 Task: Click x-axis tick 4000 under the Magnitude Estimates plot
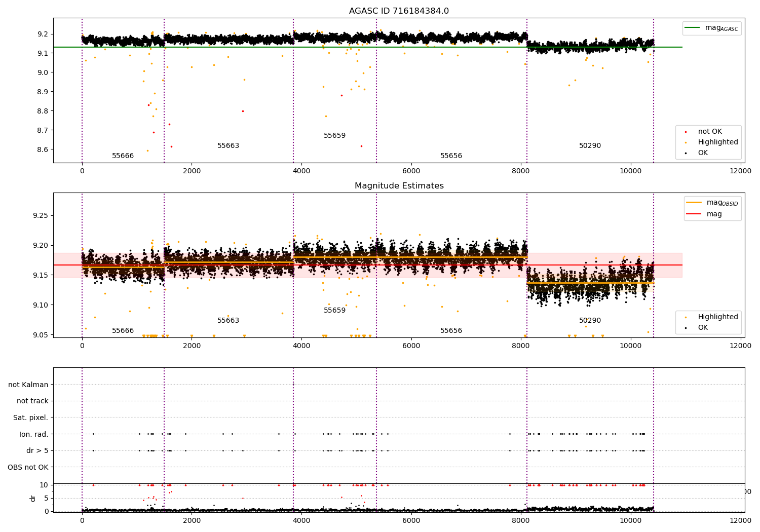pos(301,346)
